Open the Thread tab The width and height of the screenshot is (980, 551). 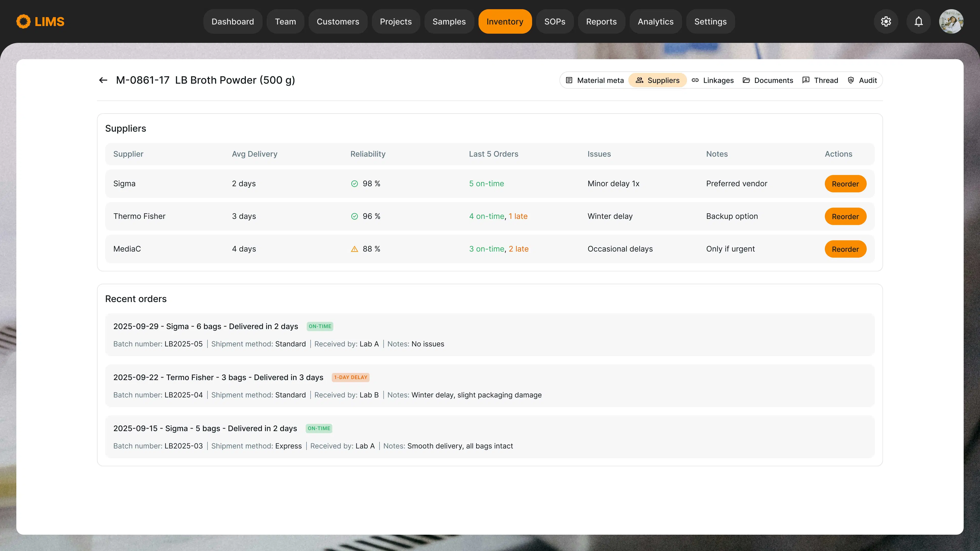click(820, 80)
